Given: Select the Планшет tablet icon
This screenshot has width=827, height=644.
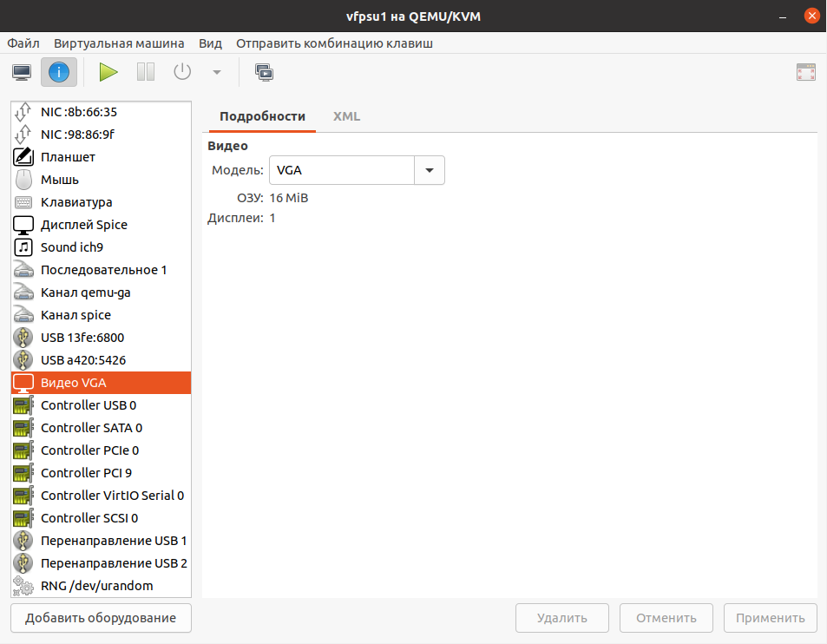Looking at the screenshot, I should (23, 157).
